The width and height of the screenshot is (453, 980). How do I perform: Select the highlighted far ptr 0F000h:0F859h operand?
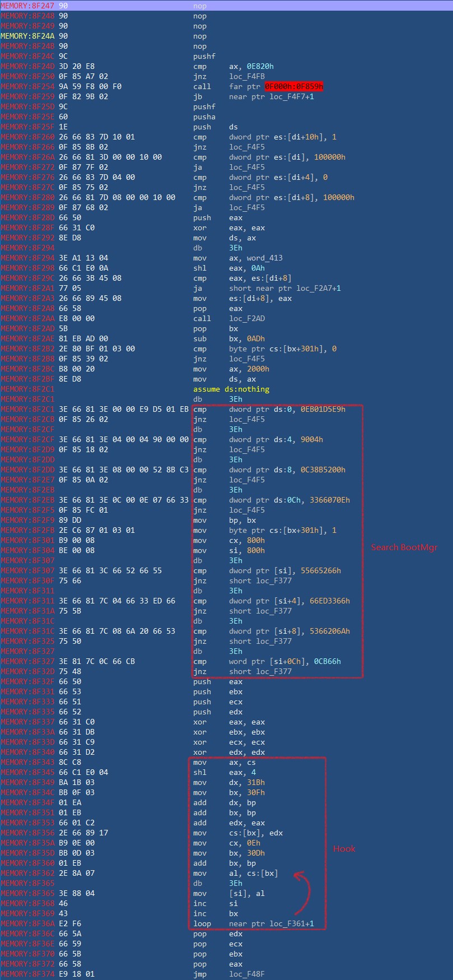pyautogui.click(x=293, y=87)
